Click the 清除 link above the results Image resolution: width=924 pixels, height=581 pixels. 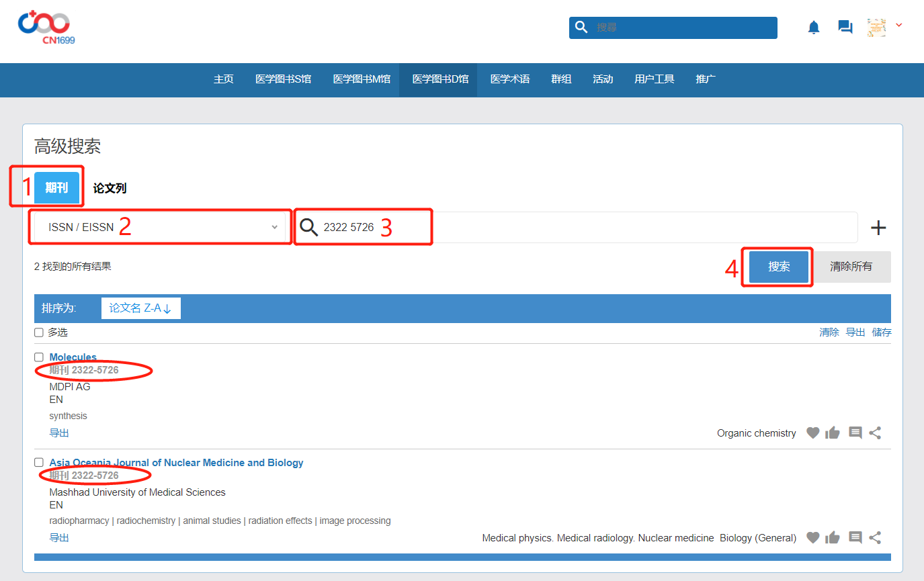[829, 332]
